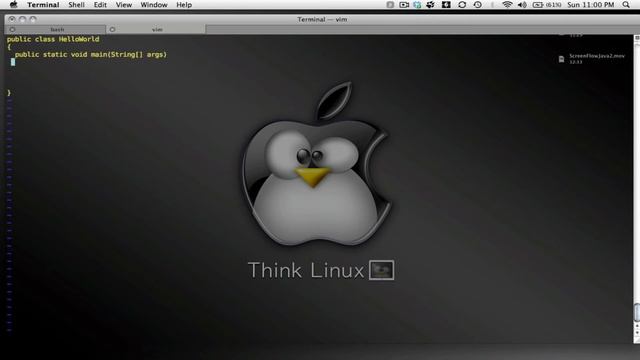Click the Sun 11:00 PM clock
The width and height of the screenshot is (640, 360).
(x=591, y=5)
